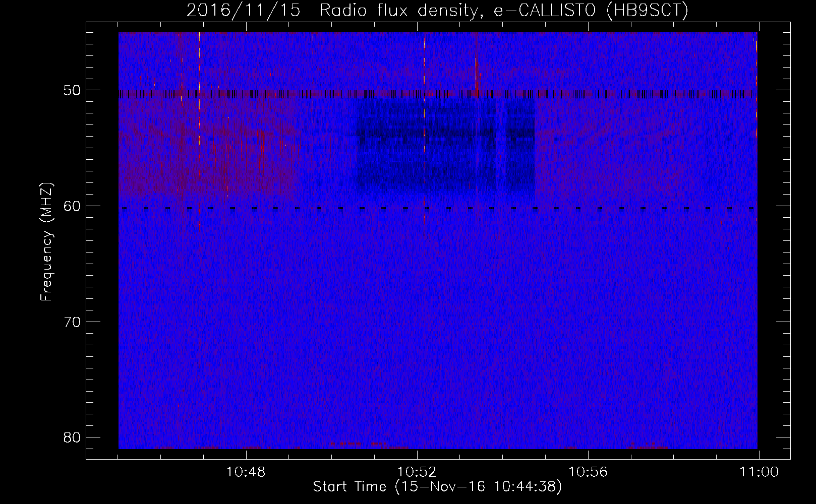Click the 10:52 time tick label
This screenshot has width=816, height=504.
tap(417, 472)
